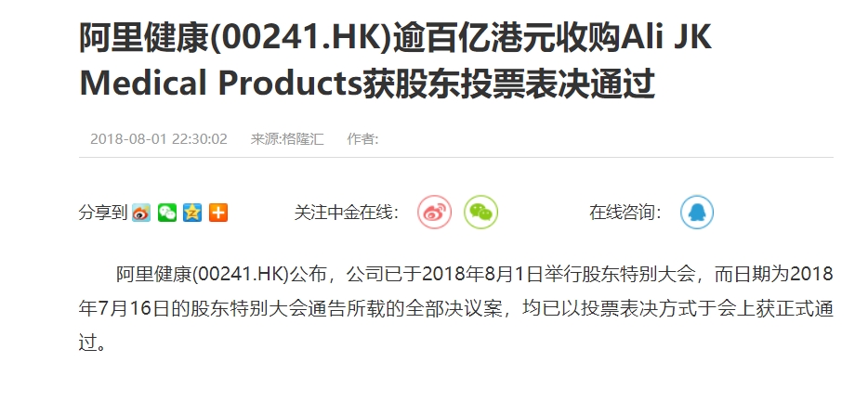Viewport: 868px width, 401px height.
Task: Click the 作者 author label
Action: coord(362,138)
